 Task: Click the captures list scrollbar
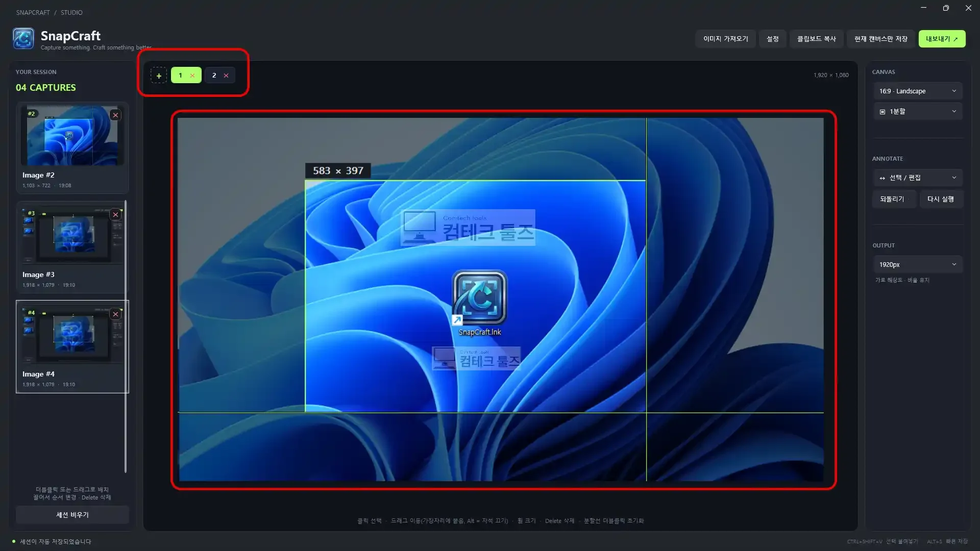tap(126, 337)
